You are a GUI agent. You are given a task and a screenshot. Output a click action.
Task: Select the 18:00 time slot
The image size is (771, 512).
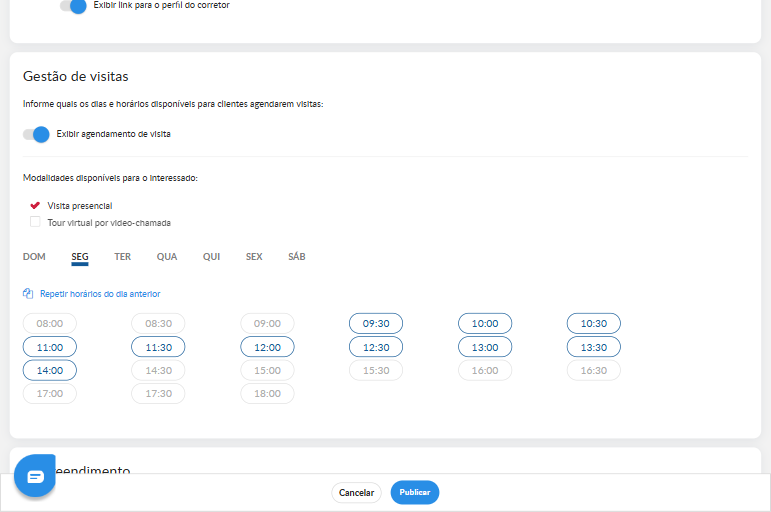tap(267, 393)
